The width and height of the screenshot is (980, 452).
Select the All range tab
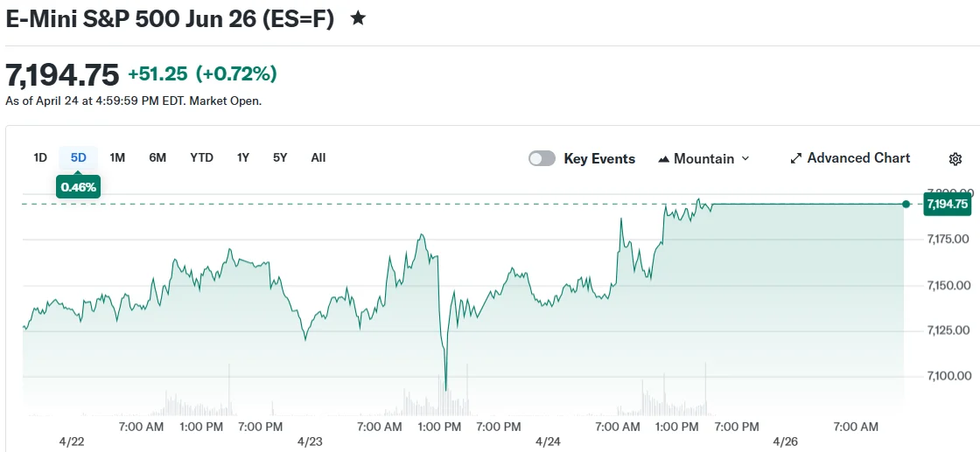pos(318,158)
